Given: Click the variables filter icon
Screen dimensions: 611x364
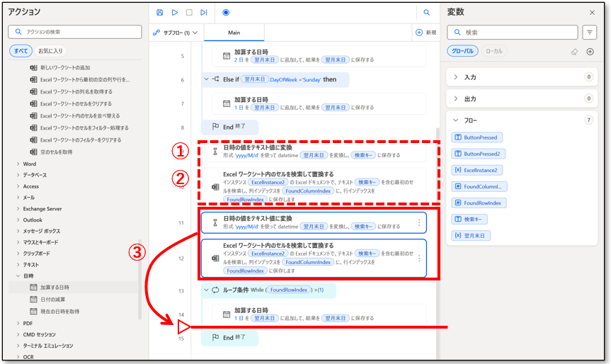Looking at the screenshot, I should pyautogui.click(x=589, y=33).
